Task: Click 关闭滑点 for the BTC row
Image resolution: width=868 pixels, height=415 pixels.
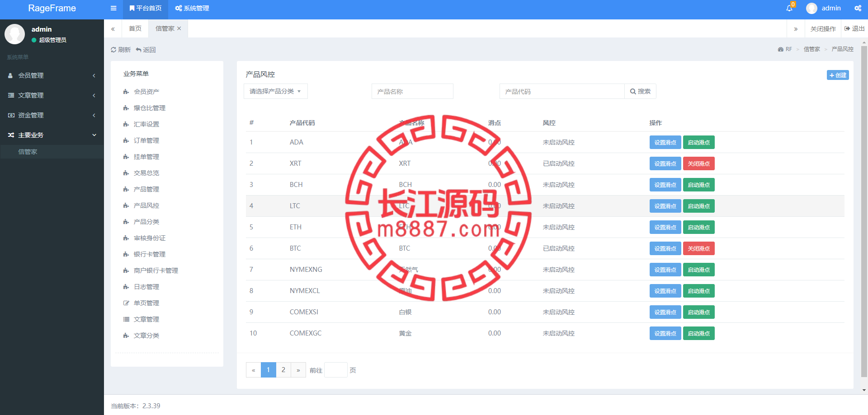Action: pyautogui.click(x=698, y=248)
